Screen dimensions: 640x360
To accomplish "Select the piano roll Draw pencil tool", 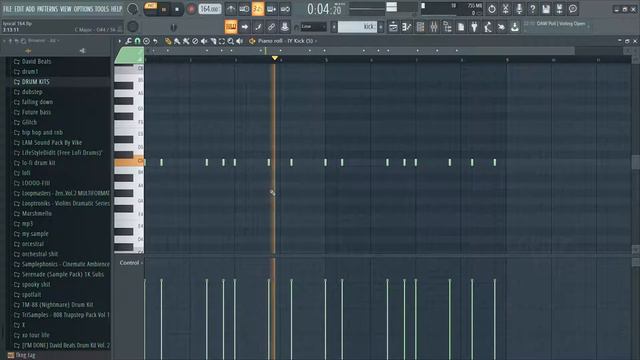I will (168, 41).
